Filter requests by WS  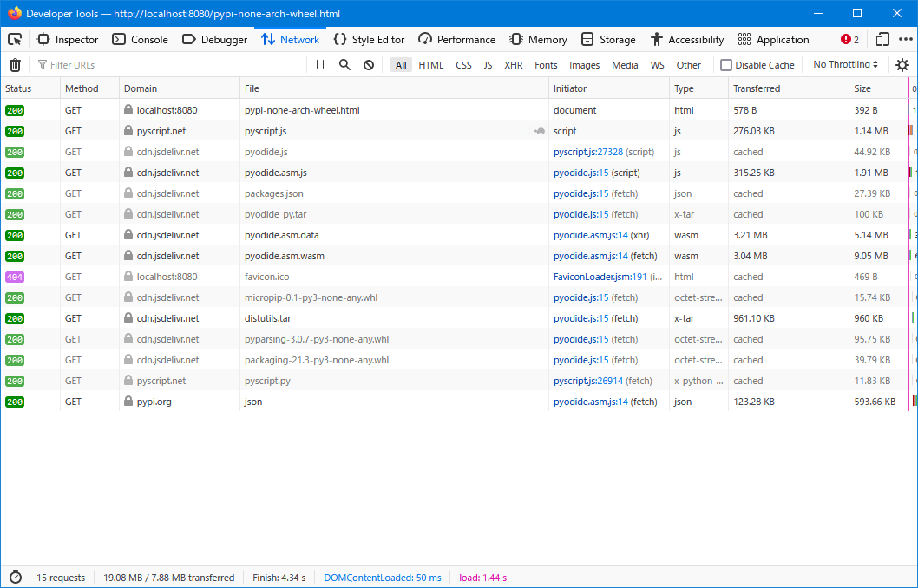[x=658, y=65]
